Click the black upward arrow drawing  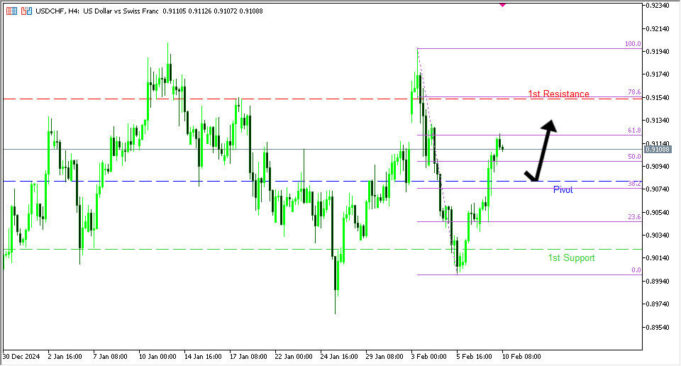[541, 150]
